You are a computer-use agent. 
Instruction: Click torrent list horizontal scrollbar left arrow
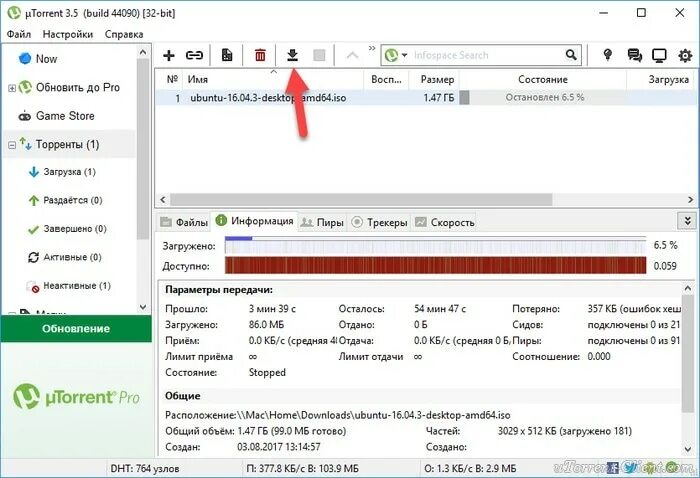[x=163, y=200]
